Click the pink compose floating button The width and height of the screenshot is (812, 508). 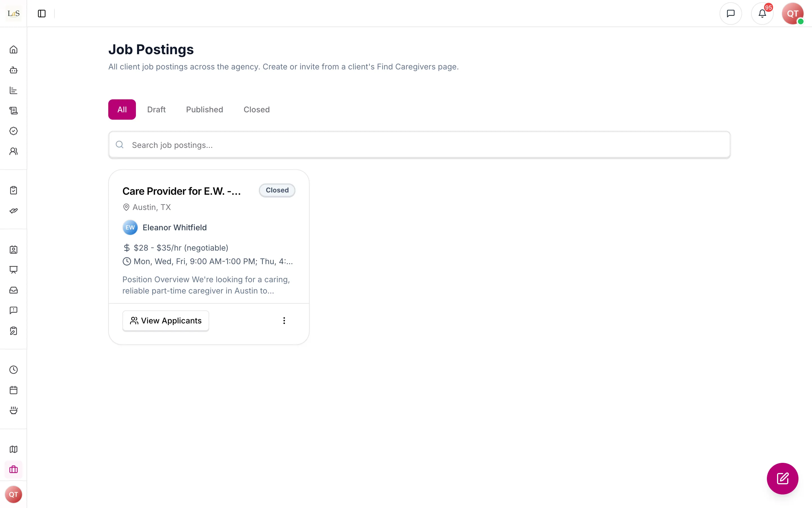pyautogui.click(x=782, y=478)
